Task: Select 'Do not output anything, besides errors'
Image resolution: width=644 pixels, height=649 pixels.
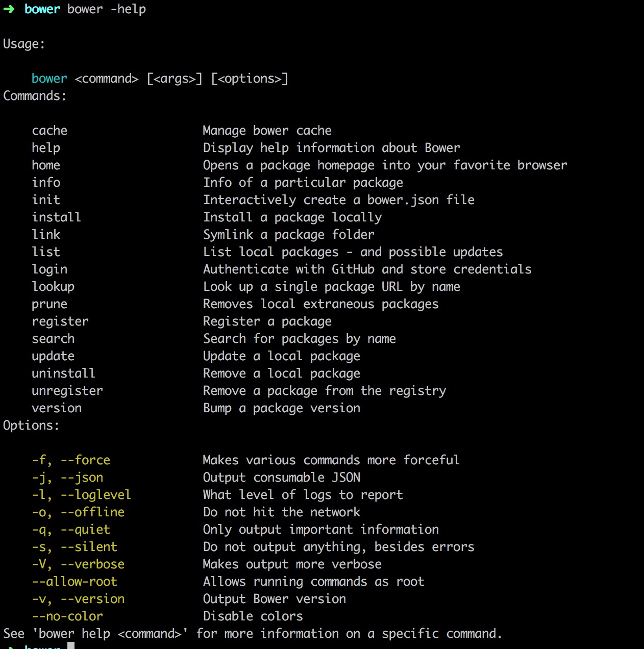Action: (x=339, y=547)
